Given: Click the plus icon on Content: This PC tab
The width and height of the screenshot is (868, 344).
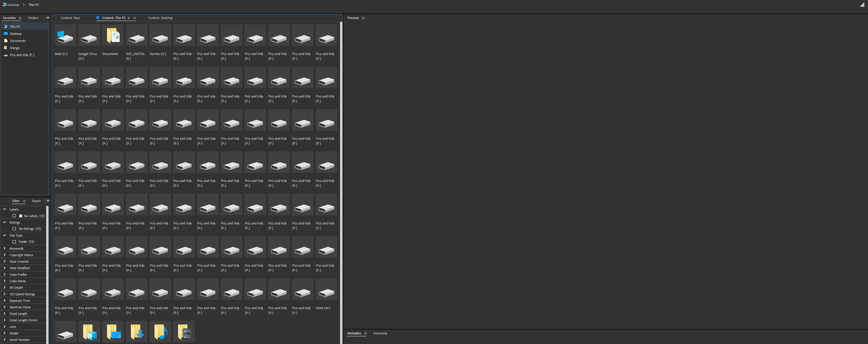Looking at the screenshot, I should click(129, 18).
